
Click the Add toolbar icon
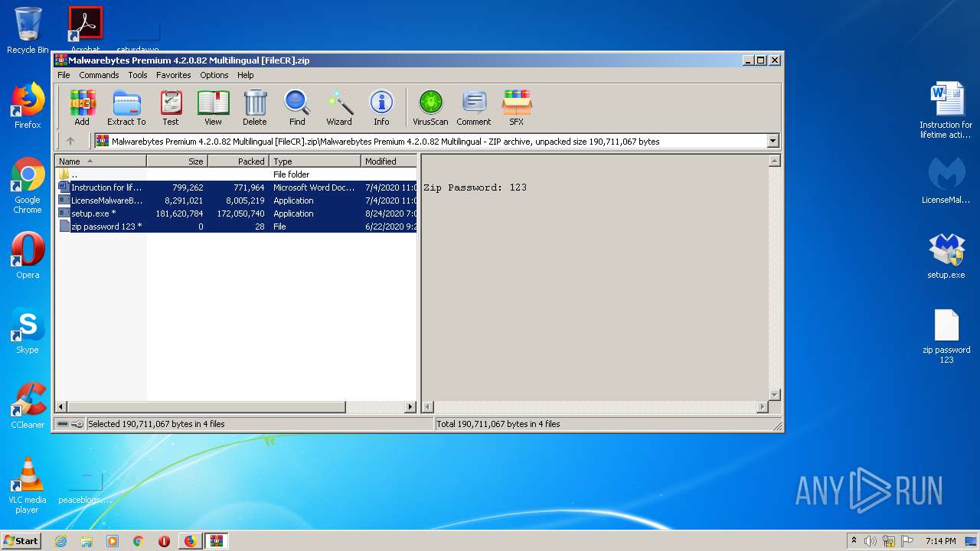(82, 107)
